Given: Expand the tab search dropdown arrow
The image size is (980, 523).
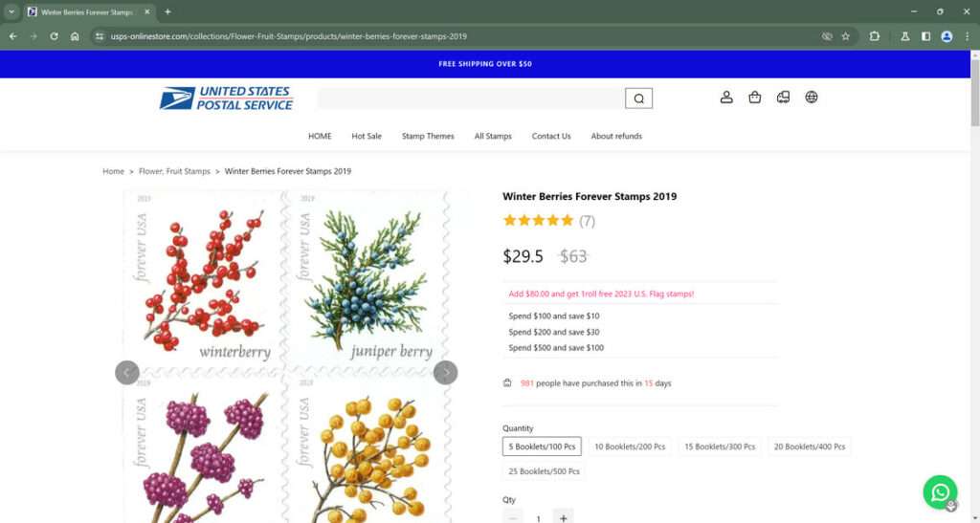Looking at the screenshot, I should click(x=11, y=11).
